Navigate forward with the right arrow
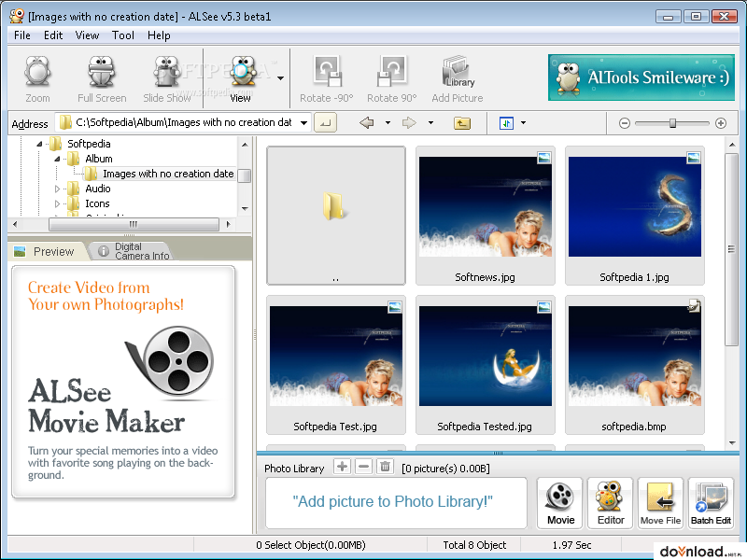The height and width of the screenshot is (560, 747). click(409, 123)
